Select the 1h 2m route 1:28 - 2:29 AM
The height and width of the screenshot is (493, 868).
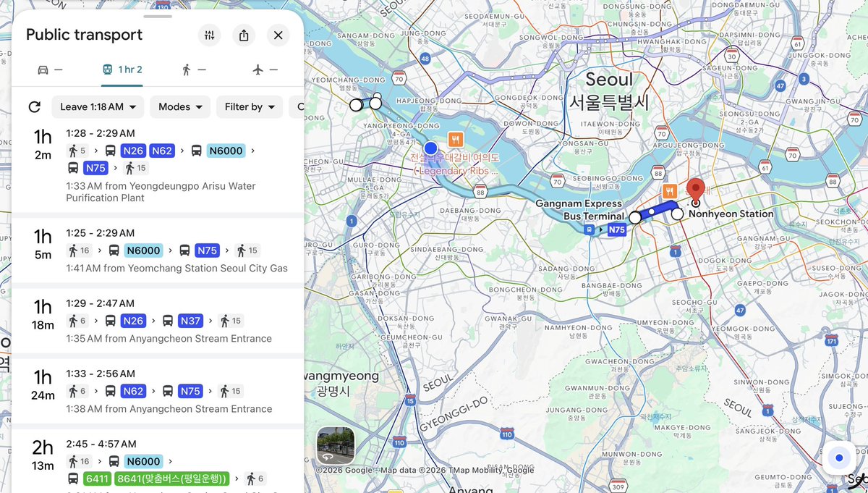pos(158,166)
